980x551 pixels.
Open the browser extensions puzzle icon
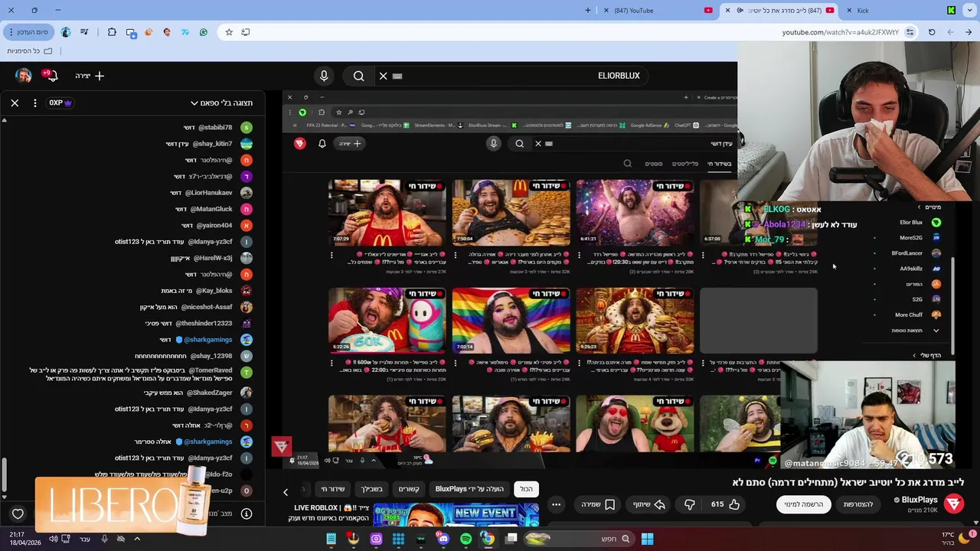(112, 32)
